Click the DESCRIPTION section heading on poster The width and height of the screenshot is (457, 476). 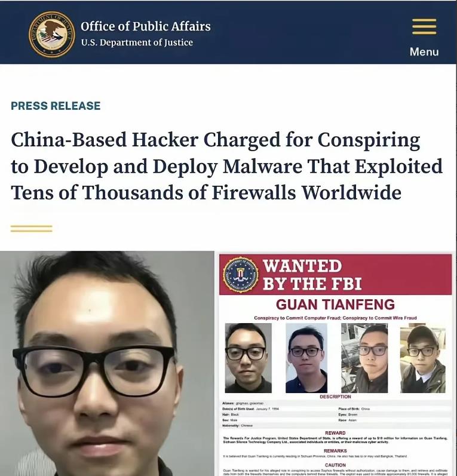click(x=335, y=397)
